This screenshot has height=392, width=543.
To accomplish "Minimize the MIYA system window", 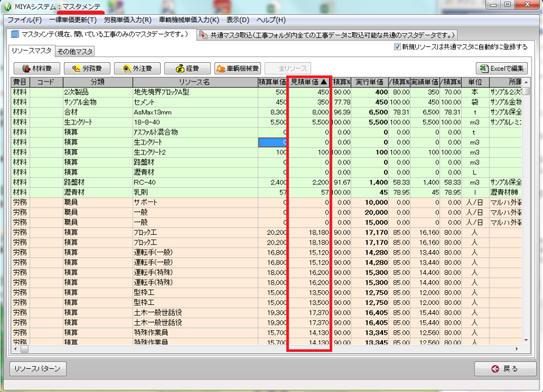I will coord(493,5).
